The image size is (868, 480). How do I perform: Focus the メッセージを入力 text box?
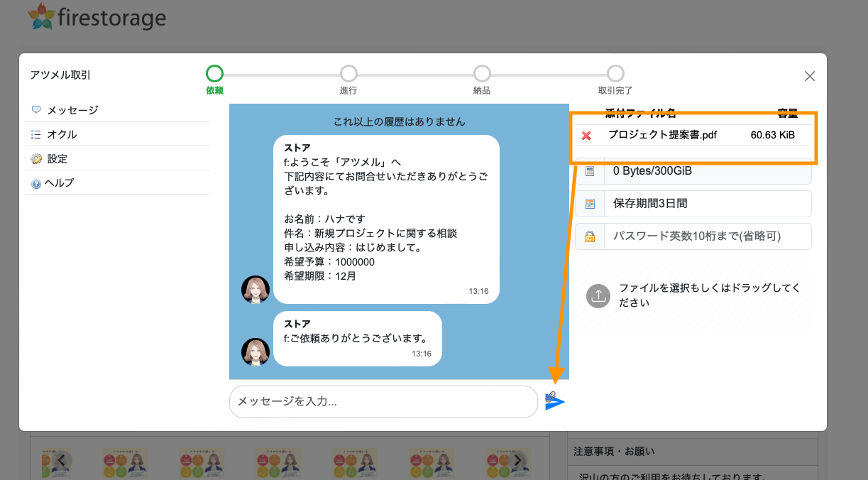383,402
